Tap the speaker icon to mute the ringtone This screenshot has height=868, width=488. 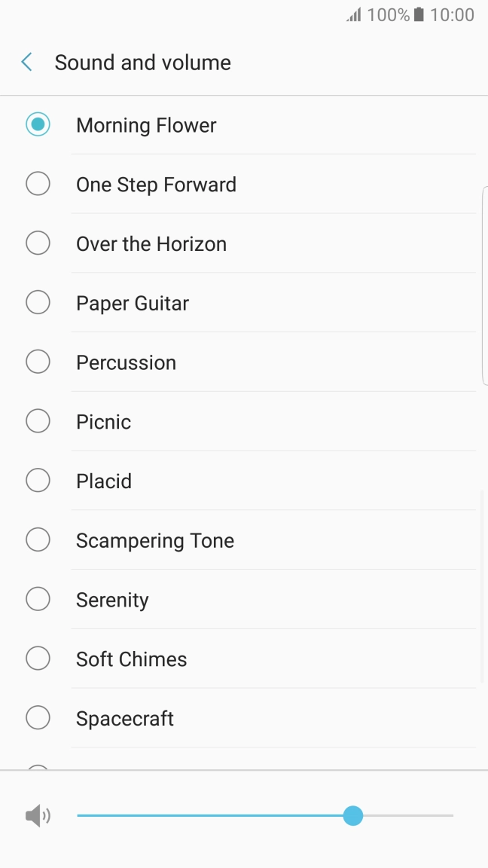pyautogui.click(x=37, y=815)
